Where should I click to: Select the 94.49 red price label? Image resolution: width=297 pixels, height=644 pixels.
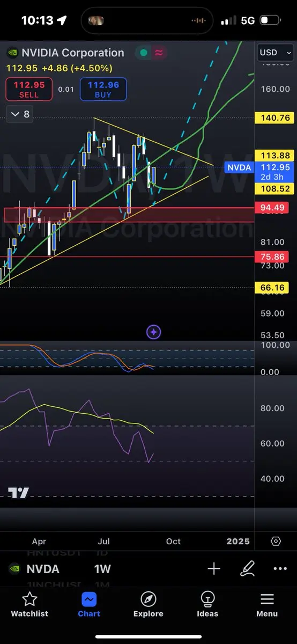tap(274, 207)
